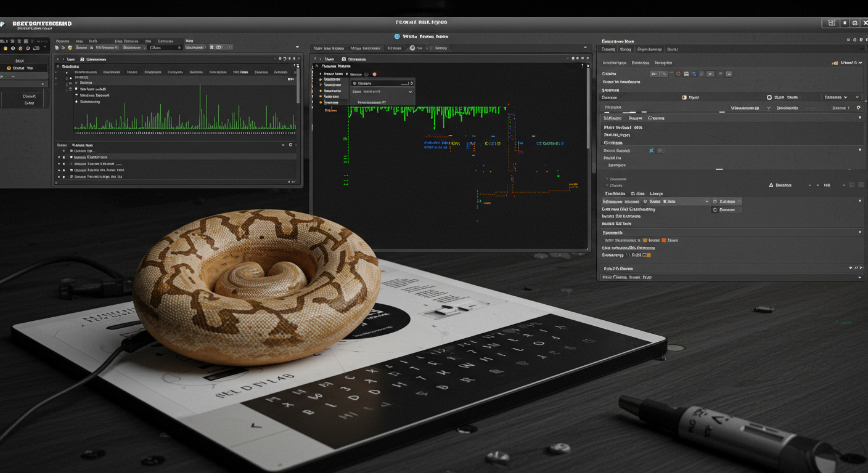The width and height of the screenshot is (868, 473).
Task: Toggle the checkbox in the highlighted second list row
Action: coord(71,157)
